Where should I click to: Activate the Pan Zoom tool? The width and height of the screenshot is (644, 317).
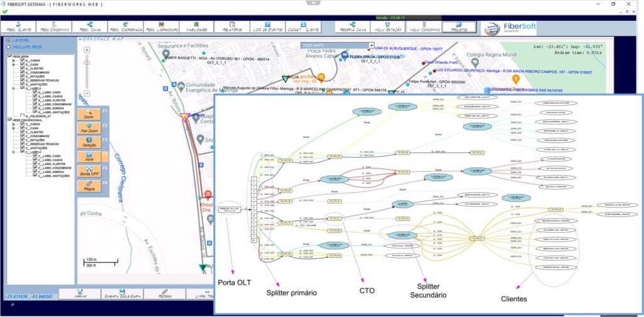[x=89, y=128]
